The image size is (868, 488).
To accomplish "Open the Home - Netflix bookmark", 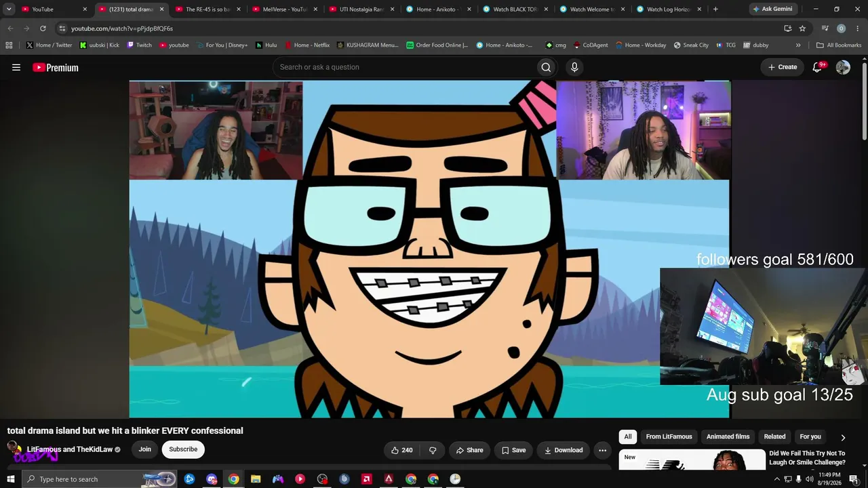I will pyautogui.click(x=307, y=45).
